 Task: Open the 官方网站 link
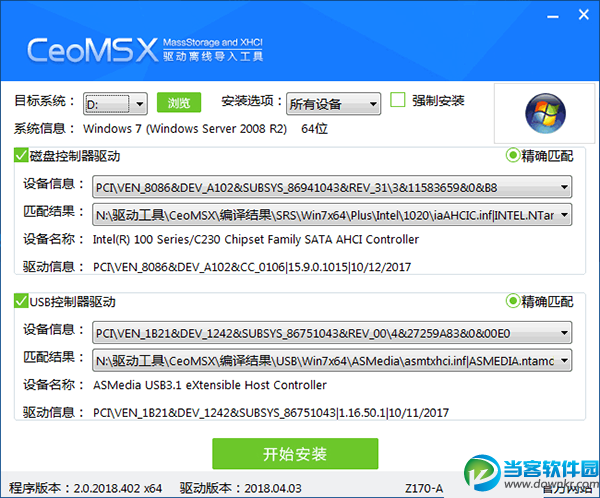tap(567, 489)
